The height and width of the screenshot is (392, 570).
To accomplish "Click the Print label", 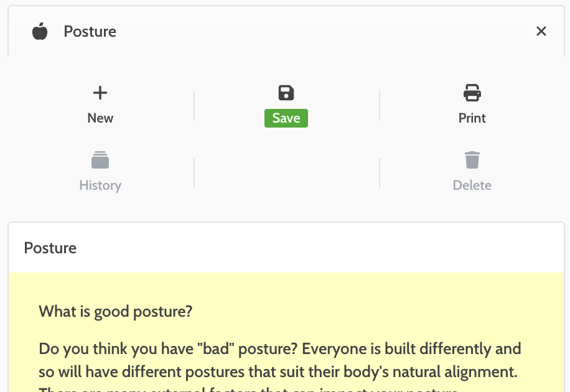I will [x=472, y=118].
